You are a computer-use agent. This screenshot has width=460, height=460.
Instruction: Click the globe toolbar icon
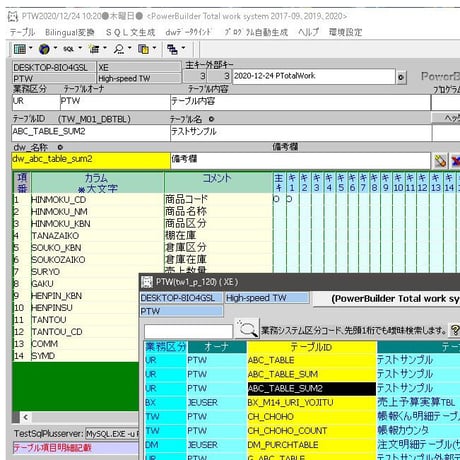[x=44, y=49]
